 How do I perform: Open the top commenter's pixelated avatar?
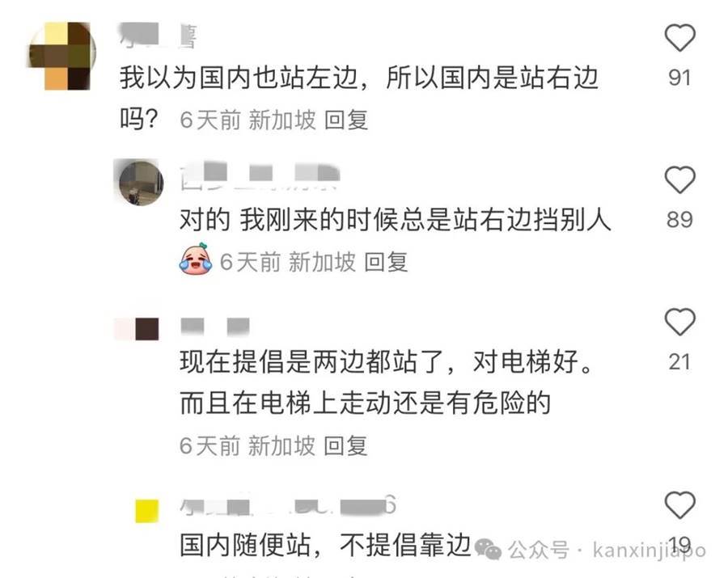[x=61, y=56]
